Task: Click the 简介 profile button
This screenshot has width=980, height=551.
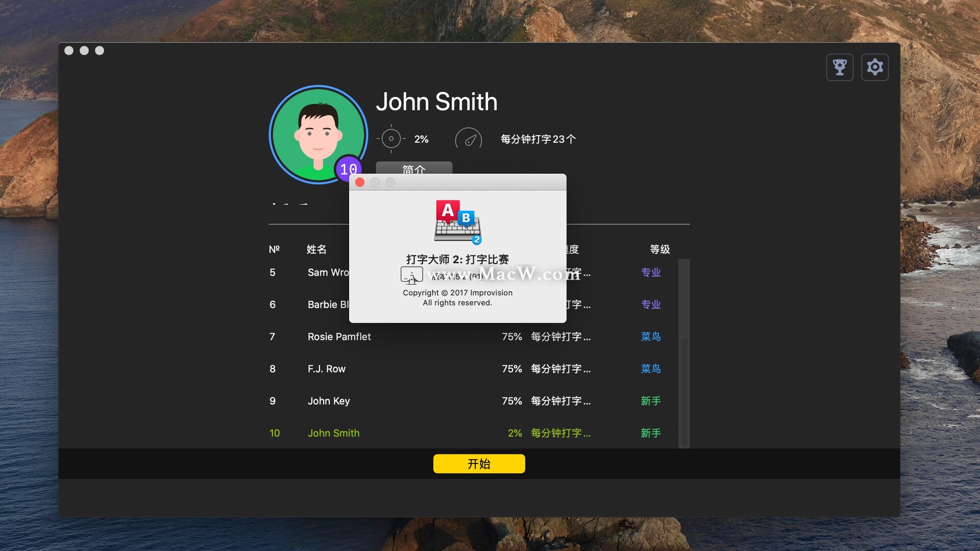Action: coord(414,168)
